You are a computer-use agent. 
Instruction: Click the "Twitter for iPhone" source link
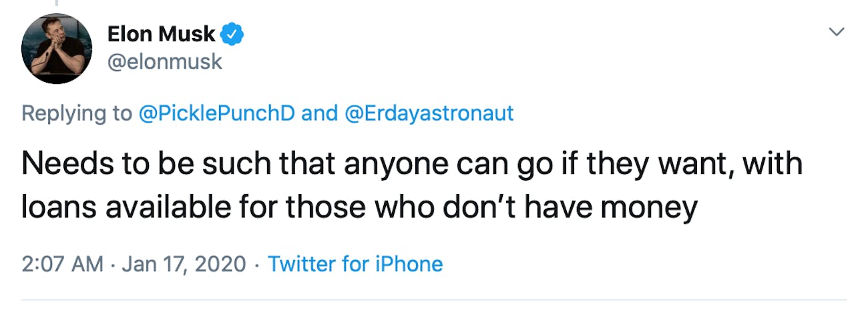(x=355, y=264)
